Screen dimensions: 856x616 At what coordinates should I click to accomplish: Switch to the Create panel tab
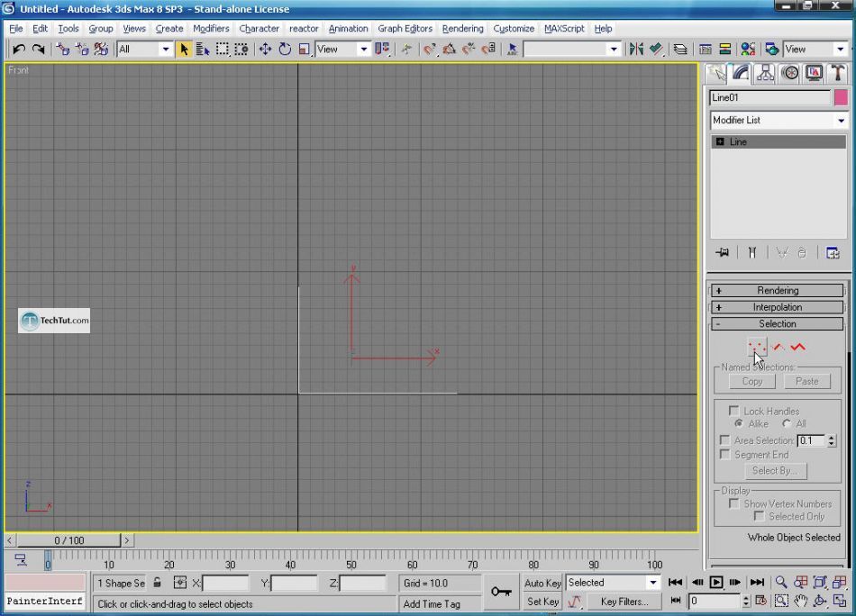717,73
